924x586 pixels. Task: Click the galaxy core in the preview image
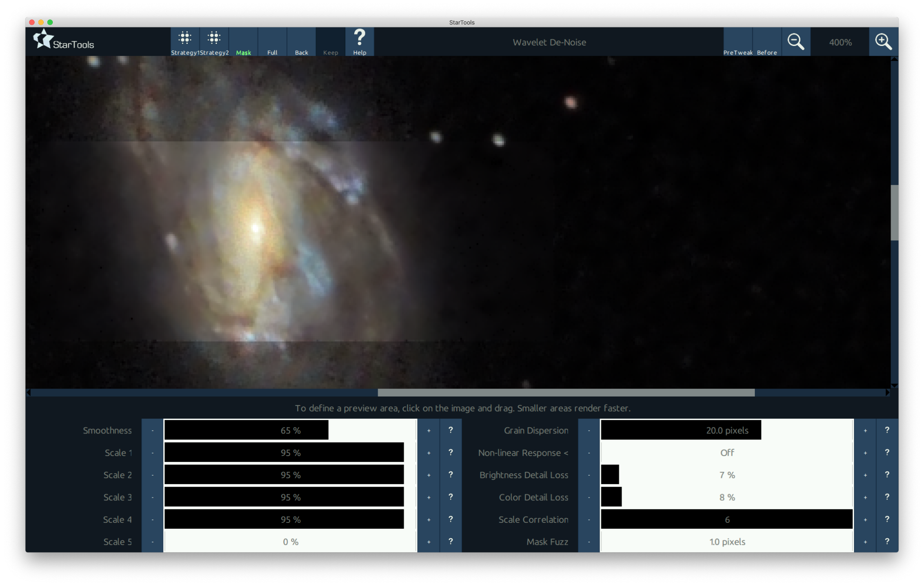click(256, 228)
